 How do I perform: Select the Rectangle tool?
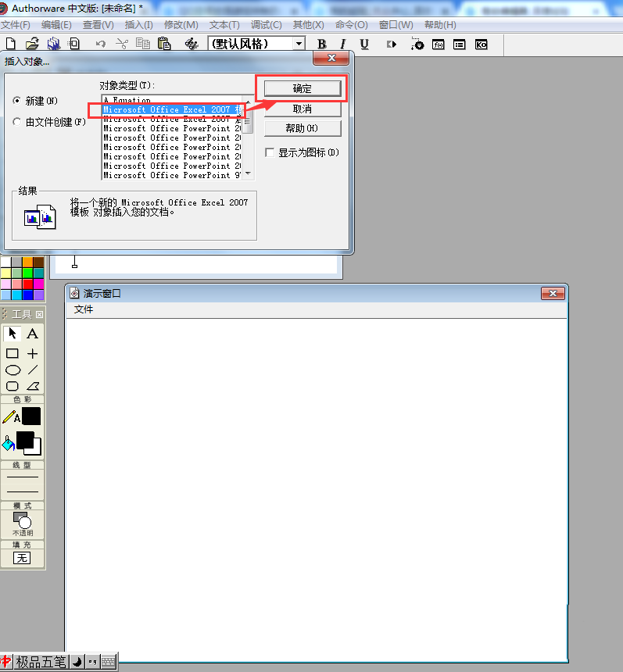12,353
